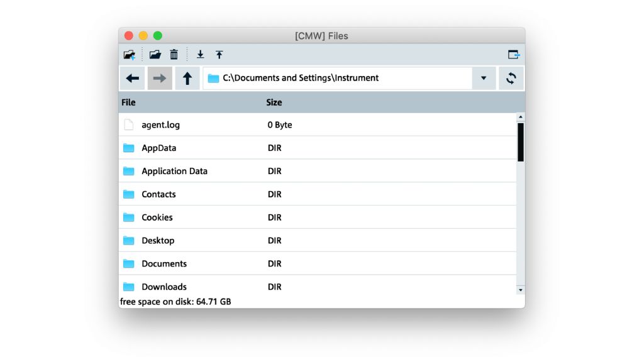Screen dimensions: 644x362
Task: Click the new folder icon
Action: (130, 55)
